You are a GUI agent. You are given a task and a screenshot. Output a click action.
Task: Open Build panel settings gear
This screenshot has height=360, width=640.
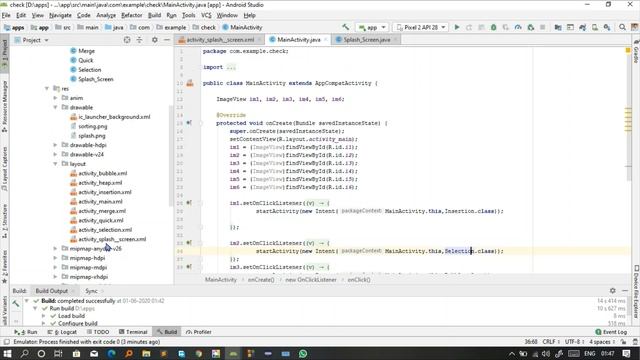click(x=613, y=291)
